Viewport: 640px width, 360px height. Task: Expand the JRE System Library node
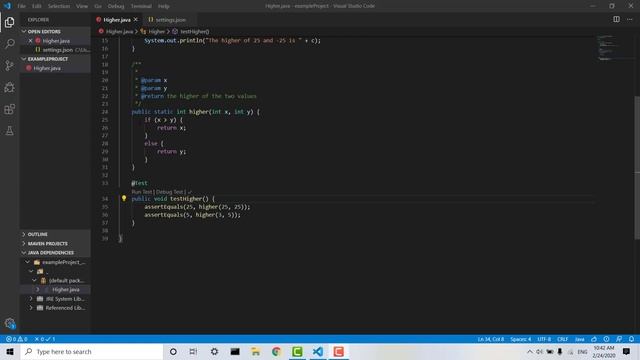pos(31,299)
